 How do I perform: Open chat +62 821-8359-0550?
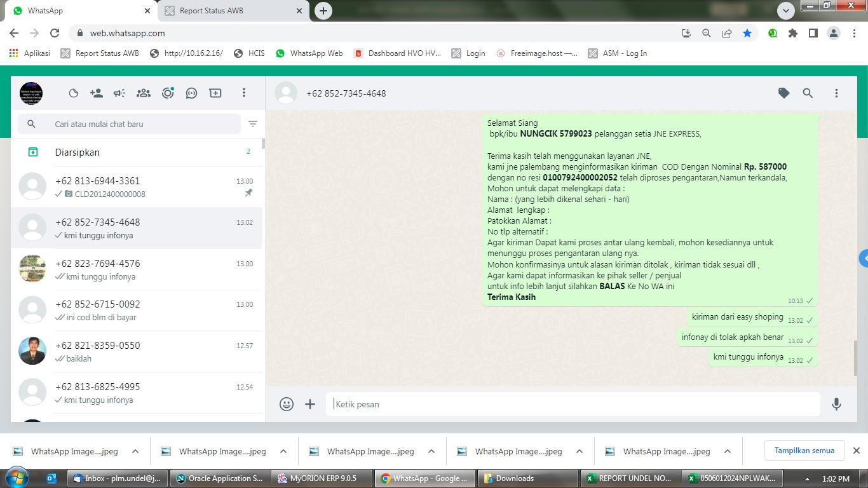pyautogui.click(x=136, y=351)
